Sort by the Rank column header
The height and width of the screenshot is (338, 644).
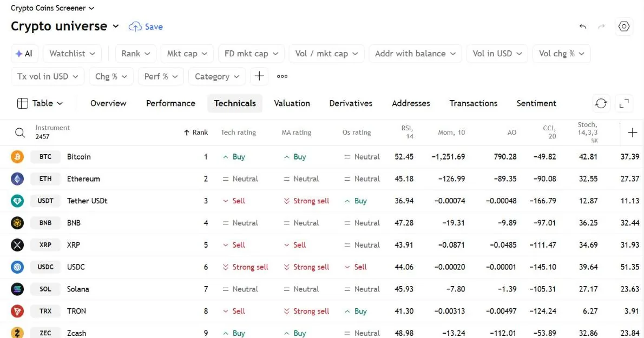(x=196, y=132)
